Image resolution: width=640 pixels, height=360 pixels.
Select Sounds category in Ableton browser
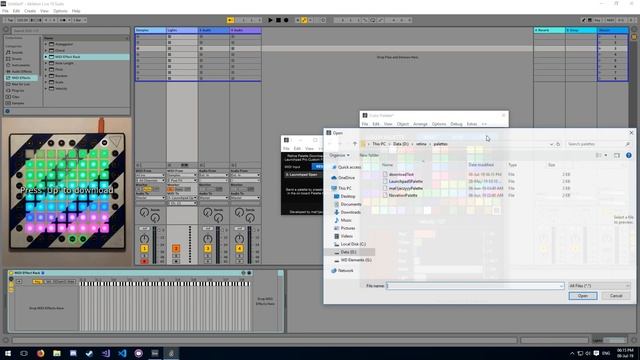click(17, 52)
